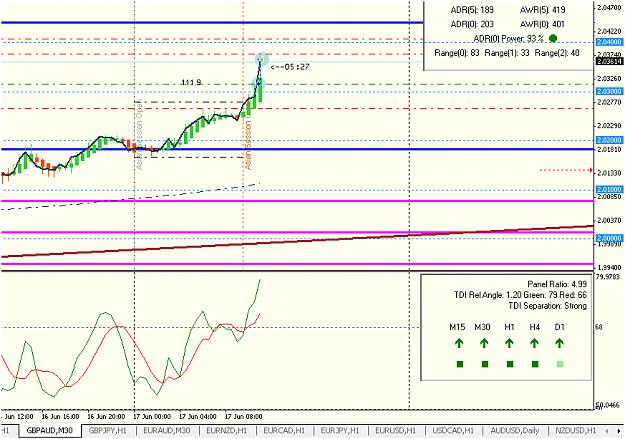
Task: Go to the EURCAD,H1 chart tab
Action: pos(284,431)
